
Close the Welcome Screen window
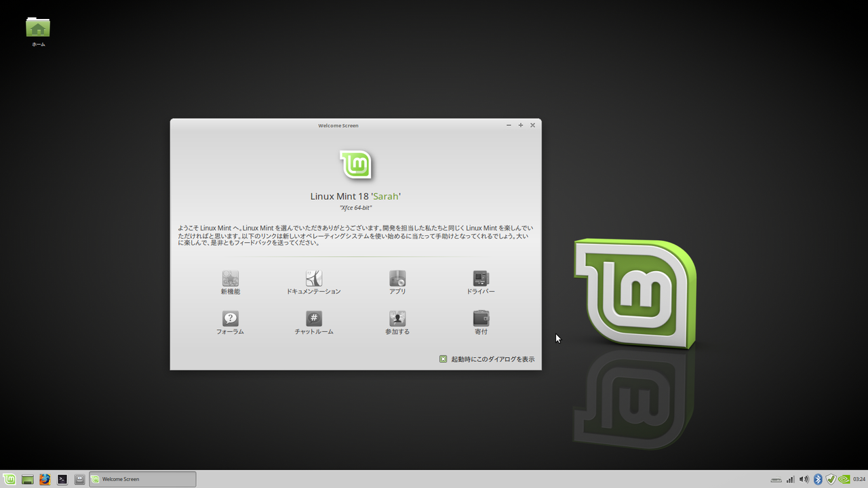pos(532,125)
